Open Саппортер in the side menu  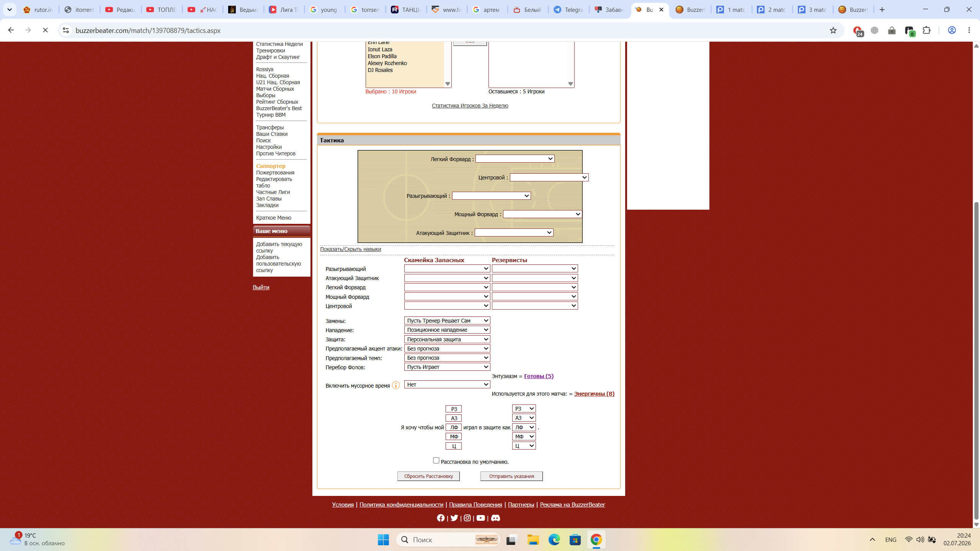[271, 166]
